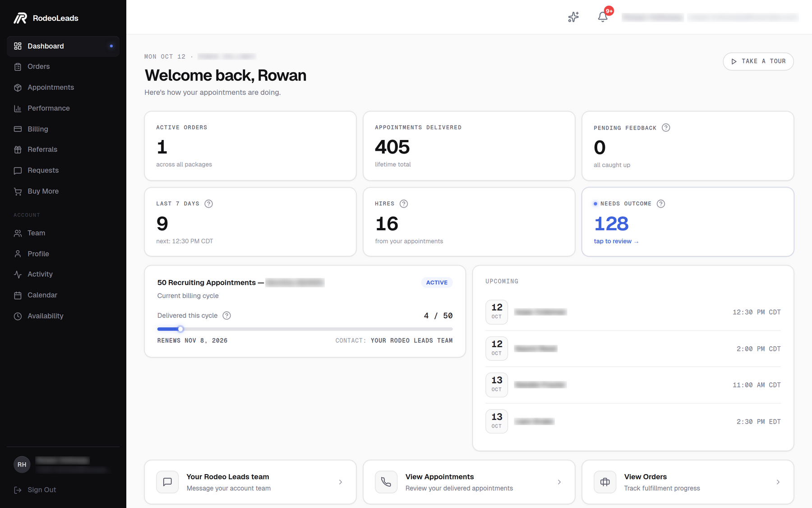
Task: Expand Your Rodeo Leads team chevron
Action: click(341, 482)
